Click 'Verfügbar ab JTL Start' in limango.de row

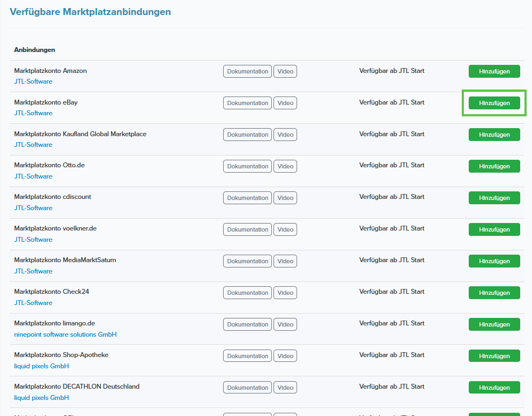(392, 323)
